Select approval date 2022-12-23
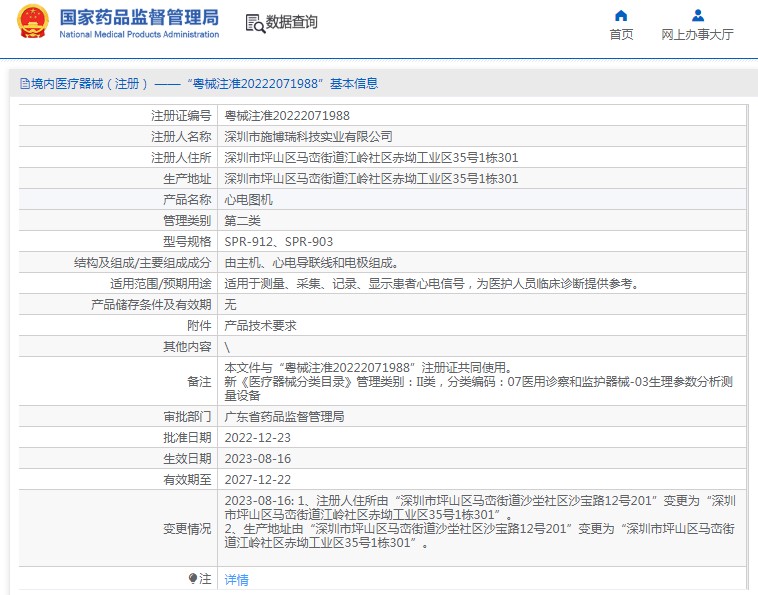Screen dimensions: 758x595 (258, 437)
